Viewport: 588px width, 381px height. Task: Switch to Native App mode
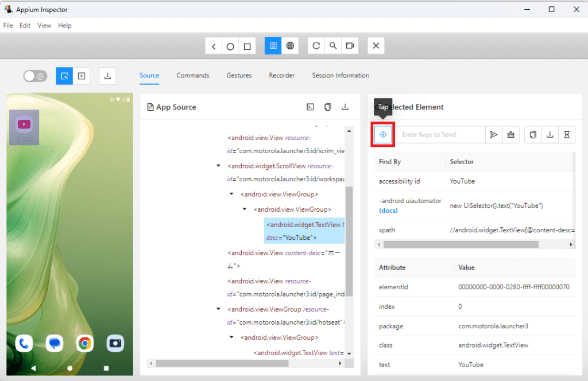pyautogui.click(x=273, y=46)
